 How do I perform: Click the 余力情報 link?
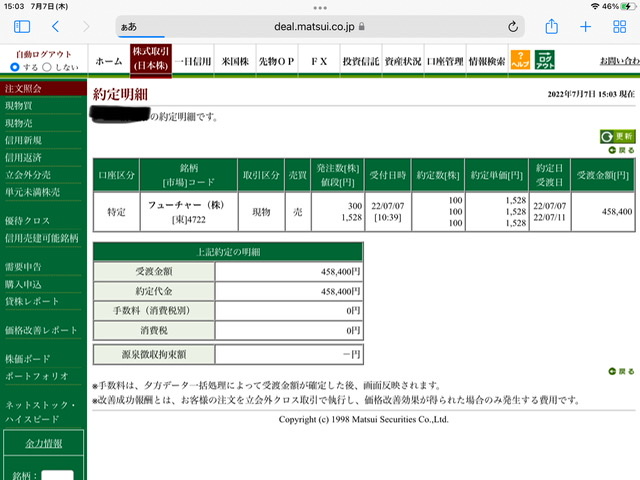click(x=44, y=444)
